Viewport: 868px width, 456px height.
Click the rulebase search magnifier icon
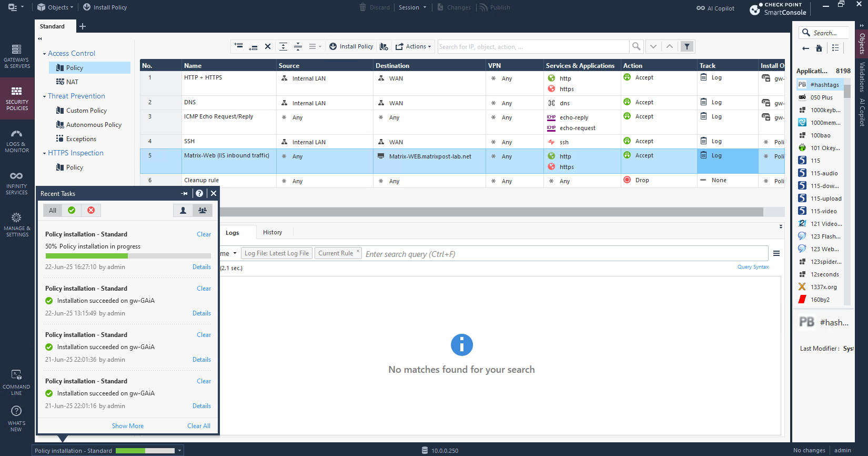tap(636, 46)
